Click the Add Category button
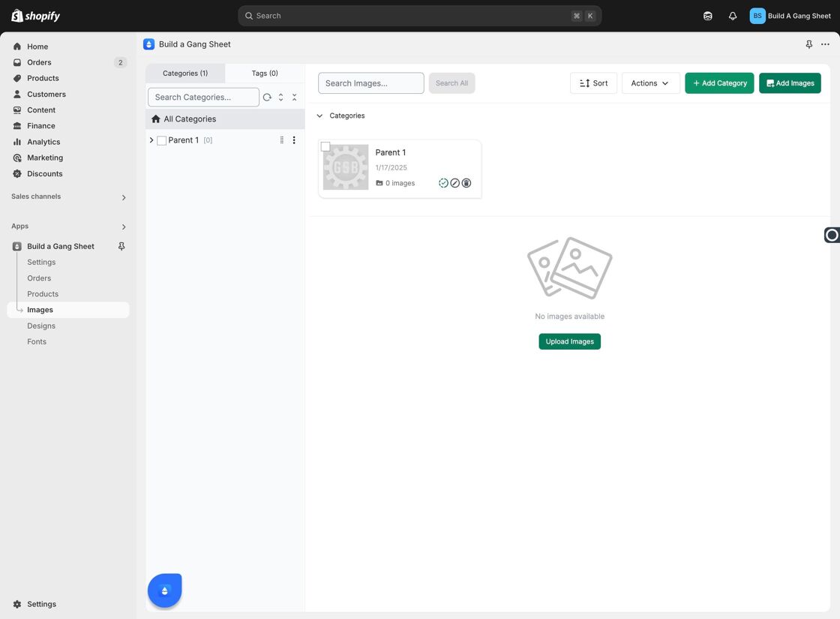The image size is (840, 619). pos(719,83)
